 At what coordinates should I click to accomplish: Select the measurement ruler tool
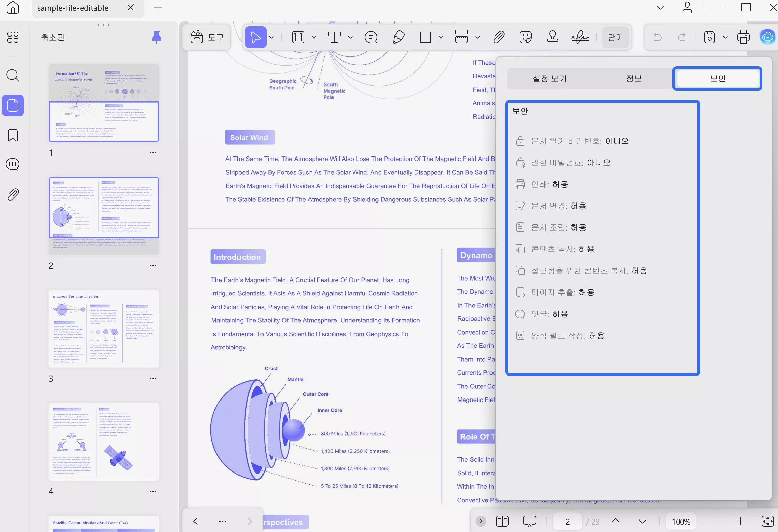pyautogui.click(x=462, y=37)
